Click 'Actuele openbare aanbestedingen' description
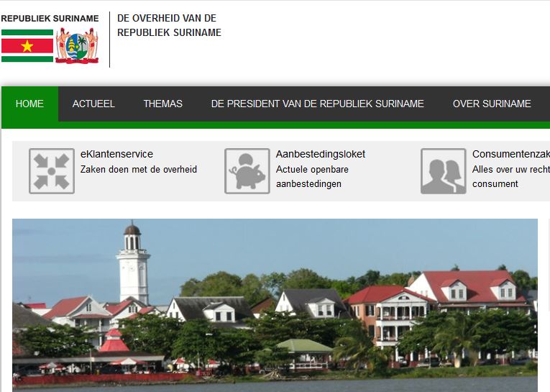Viewport: 550px width, 392px height. pyautogui.click(x=312, y=177)
